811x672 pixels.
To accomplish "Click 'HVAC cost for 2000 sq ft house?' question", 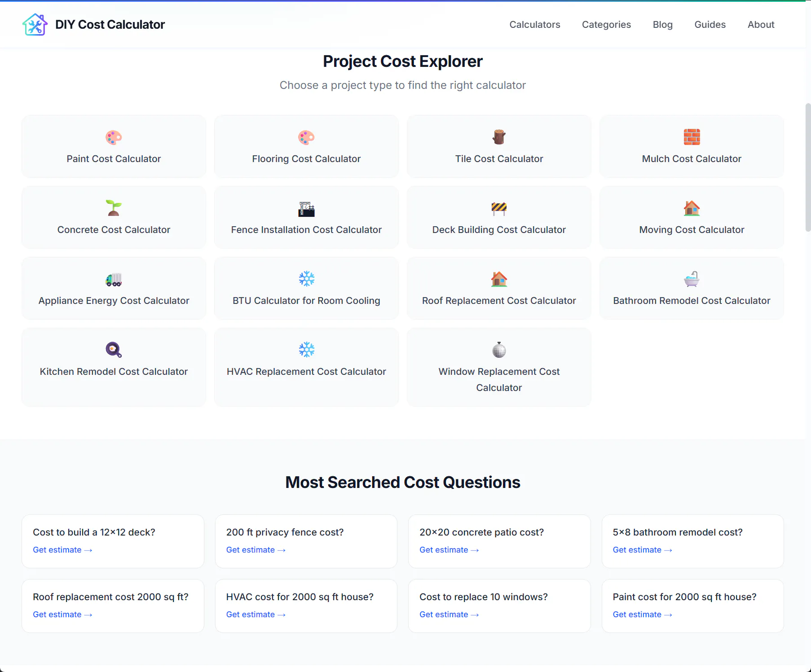I will click(300, 597).
